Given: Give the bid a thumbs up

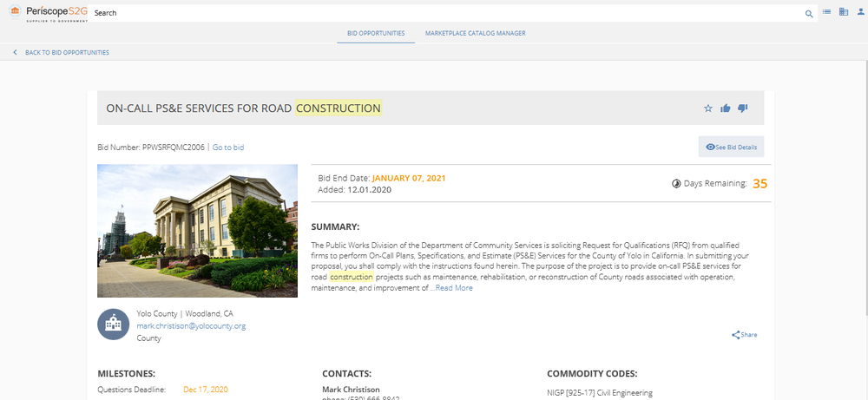Looking at the screenshot, I should 725,108.
